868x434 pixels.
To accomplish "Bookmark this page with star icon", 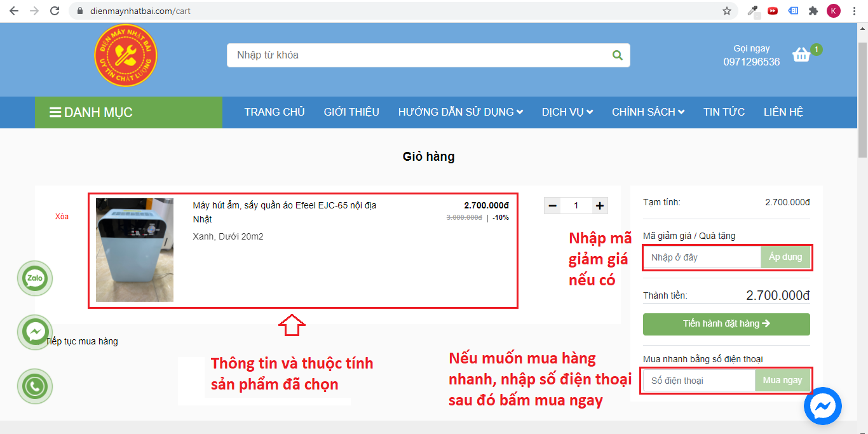I will [x=726, y=11].
